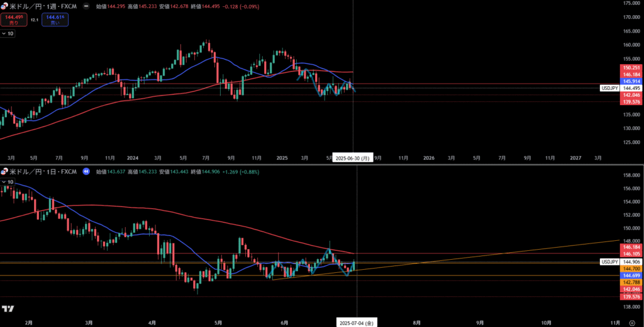
Task: Open the symbol title 米ドル／円・1週・FXCM
Action: 45,7
